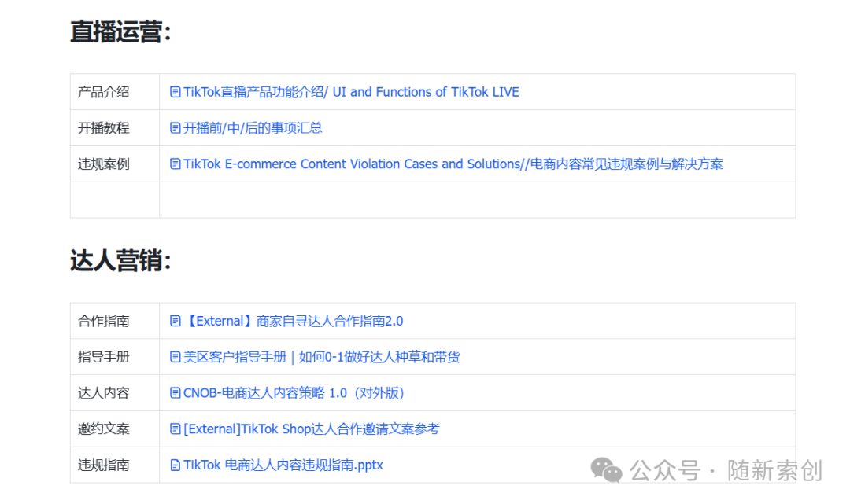This screenshot has width=850, height=504.
Task: Open TikTok直播产品功能介绍 UI and Functions link
Action: coord(351,92)
